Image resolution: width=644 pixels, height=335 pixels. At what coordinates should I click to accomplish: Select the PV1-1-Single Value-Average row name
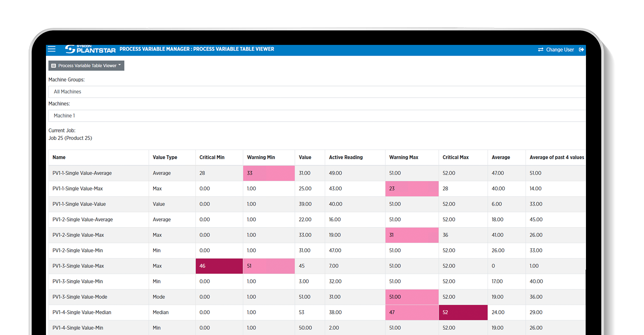coord(82,173)
